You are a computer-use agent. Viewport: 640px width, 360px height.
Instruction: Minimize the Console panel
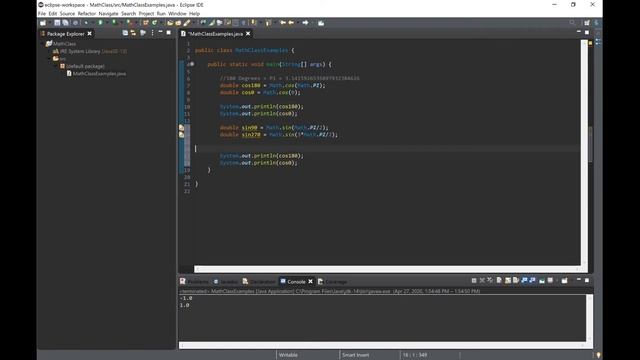point(578,280)
